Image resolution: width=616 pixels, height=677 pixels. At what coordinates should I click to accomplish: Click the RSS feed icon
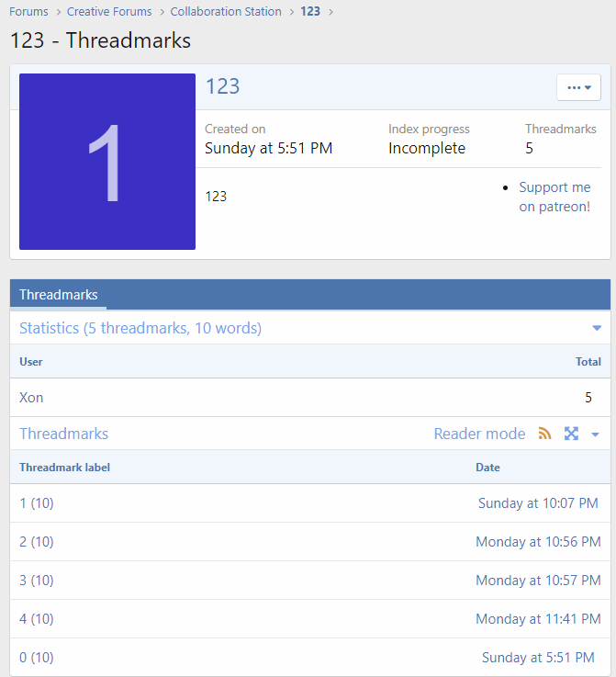point(545,434)
